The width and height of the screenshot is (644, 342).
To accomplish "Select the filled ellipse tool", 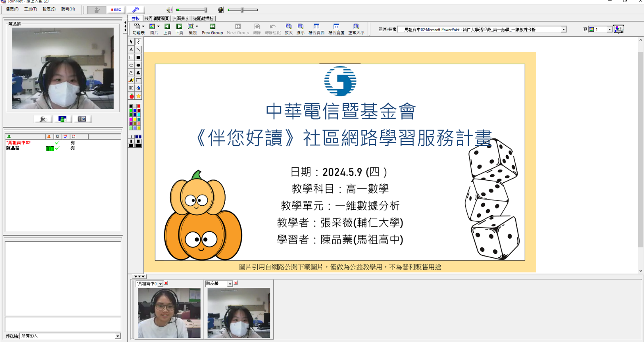I will click(139, 65).
